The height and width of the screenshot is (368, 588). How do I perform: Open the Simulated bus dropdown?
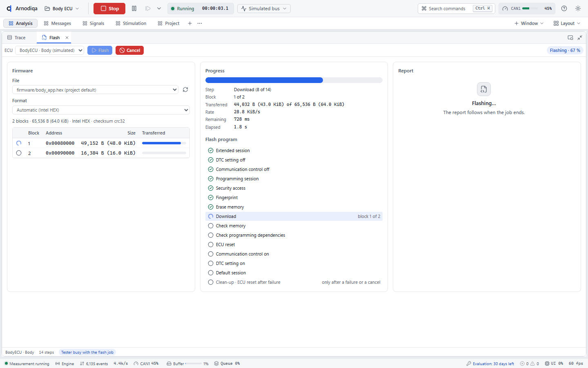(264, 9)
